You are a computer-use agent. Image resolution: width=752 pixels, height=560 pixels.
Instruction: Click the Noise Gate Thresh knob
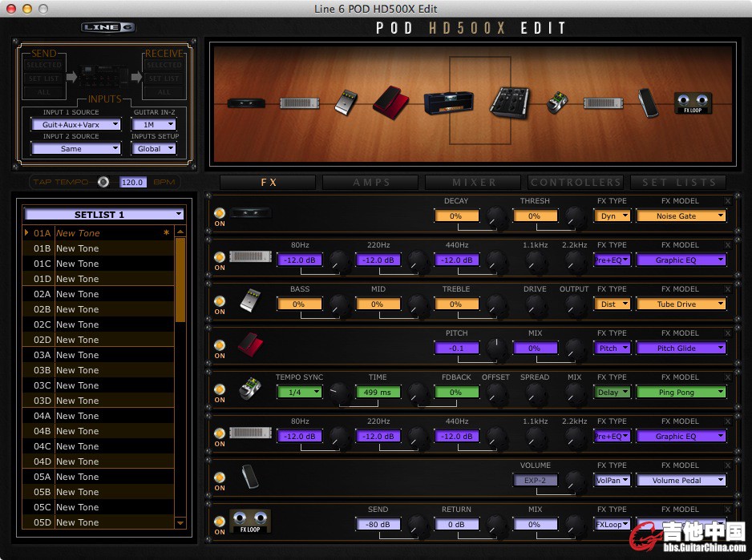click(575, 217)
